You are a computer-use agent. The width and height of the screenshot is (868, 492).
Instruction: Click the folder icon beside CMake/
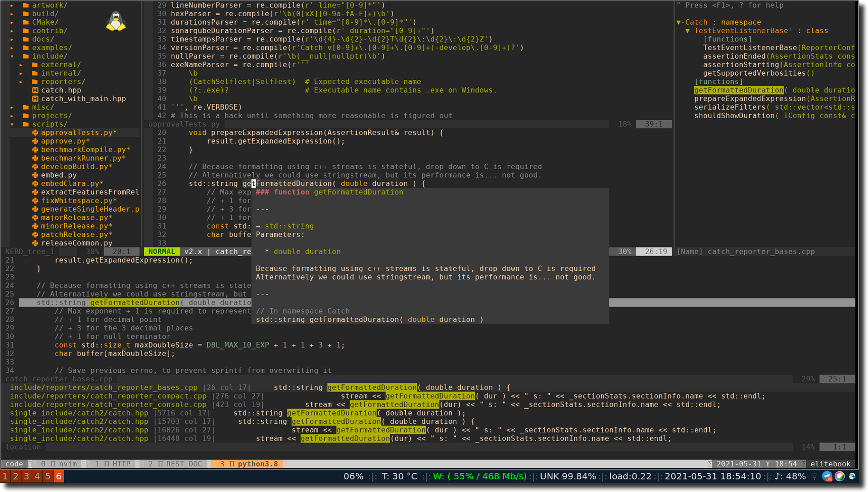click(x=26, y=22)
